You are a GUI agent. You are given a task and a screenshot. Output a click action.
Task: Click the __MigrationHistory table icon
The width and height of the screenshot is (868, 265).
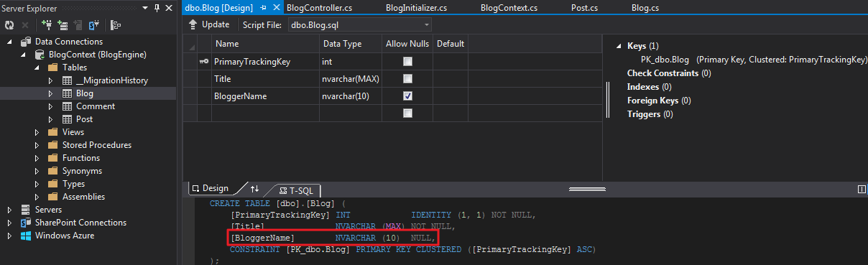[x=67, y=80]
